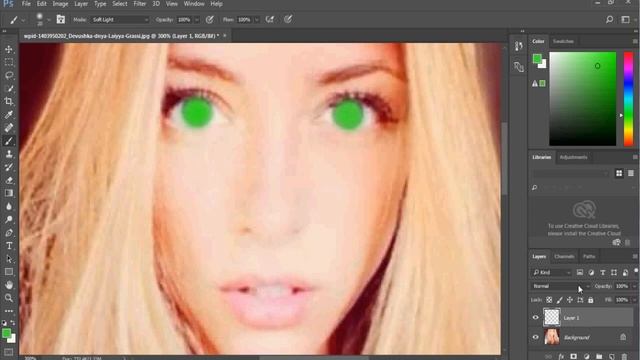Select the Move tool
640x360 pixels.
coord(9,49)
